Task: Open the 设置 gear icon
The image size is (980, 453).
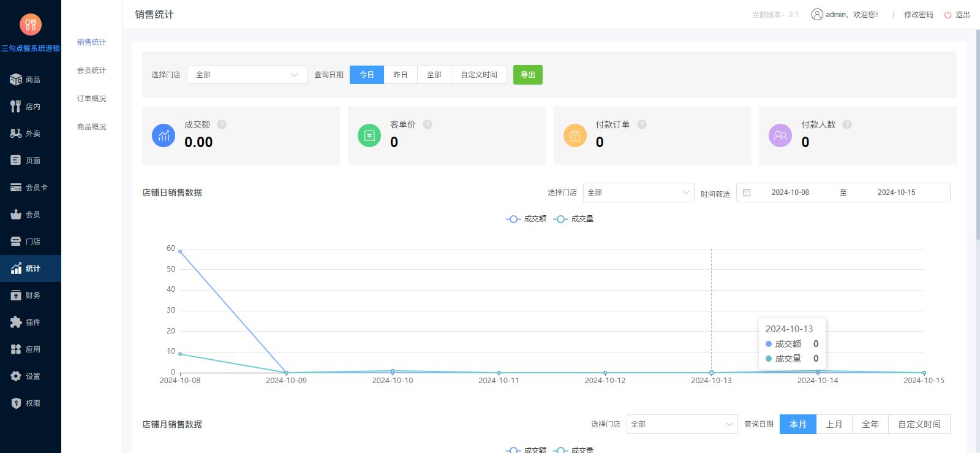Action: click(x=16, y=376)
